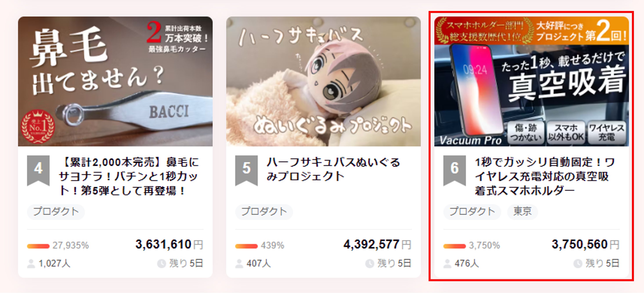Click the clock icon in the nose hair cutter card
This screenshot has height=293, width=644.
tap(162, 264)
